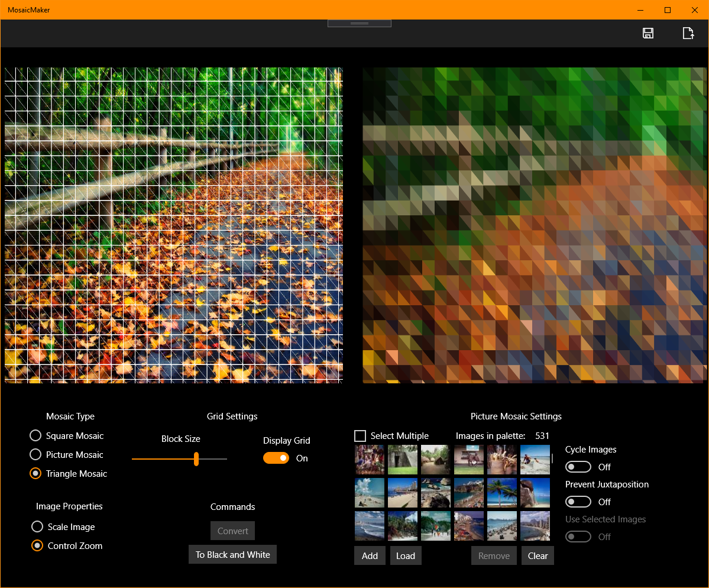Click the palette count value 531
The height and width of the screenshot is (588, 709).
coord(542,435)
